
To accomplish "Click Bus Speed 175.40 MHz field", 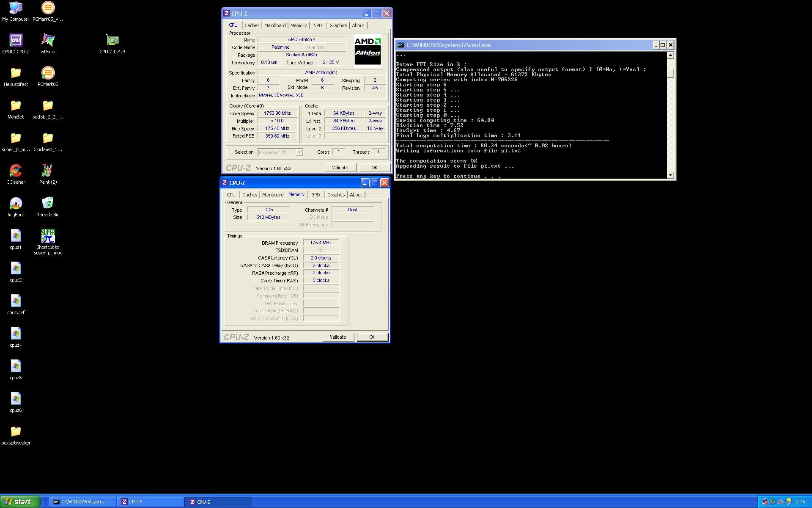I will 277,128.
